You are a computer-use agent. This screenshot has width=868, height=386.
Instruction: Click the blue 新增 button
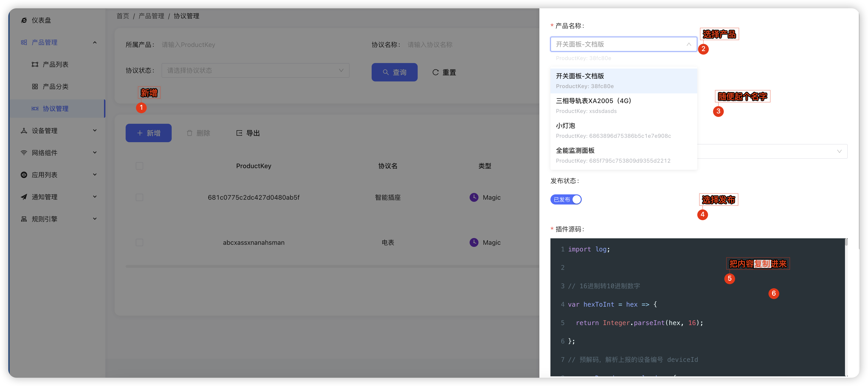click(149, 133)
